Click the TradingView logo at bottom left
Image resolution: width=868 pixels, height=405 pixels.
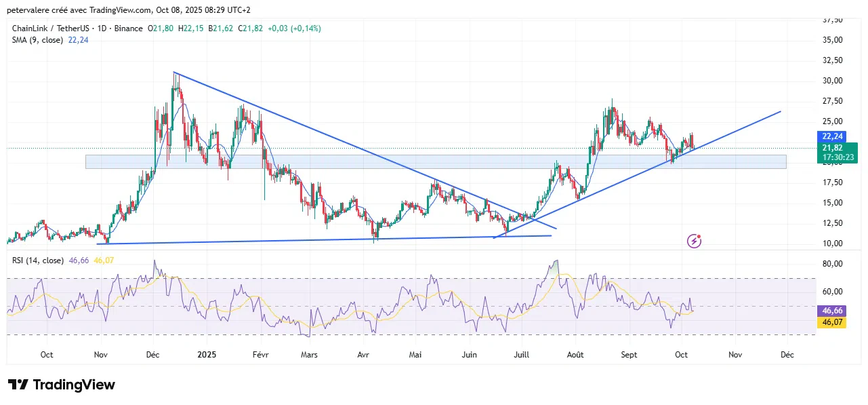pos(62,385)
